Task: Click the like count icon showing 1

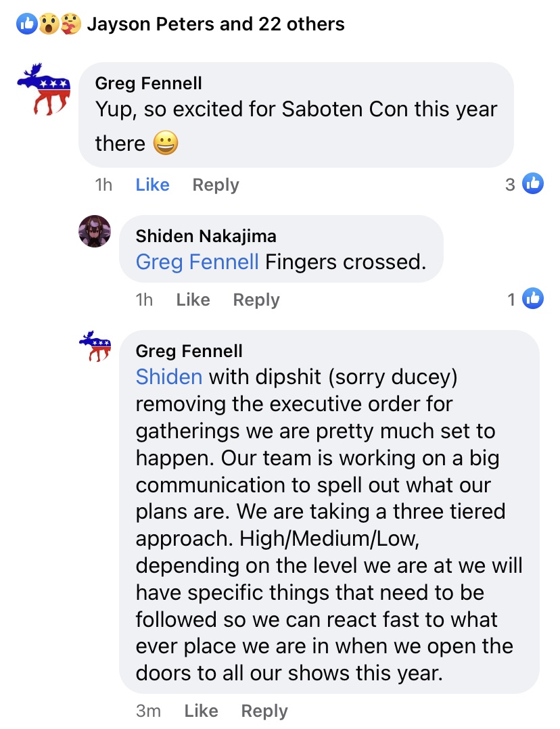Action: pyautogui.click(x=533, y=299)
